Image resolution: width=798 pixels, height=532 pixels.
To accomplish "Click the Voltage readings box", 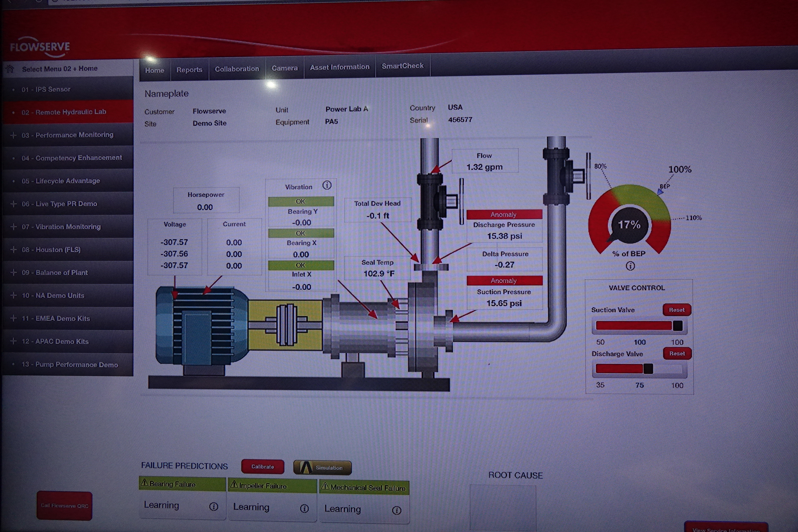I will click(175, 247).
